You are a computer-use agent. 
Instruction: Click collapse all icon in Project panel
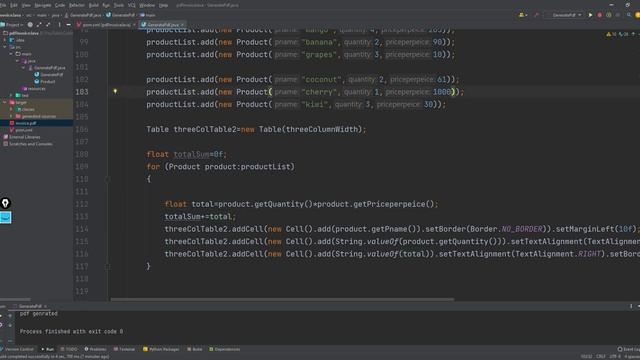coord(48,25)
